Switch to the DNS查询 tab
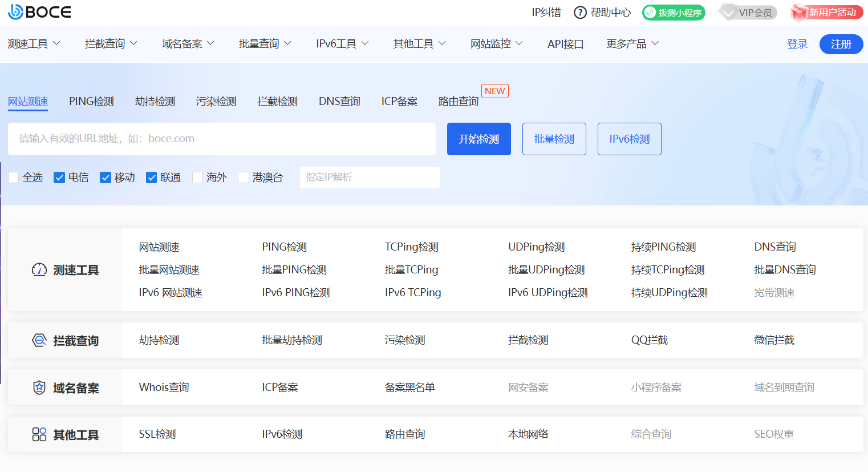The height and width of the screenshot is (472, 868). (x=339, y=102)
